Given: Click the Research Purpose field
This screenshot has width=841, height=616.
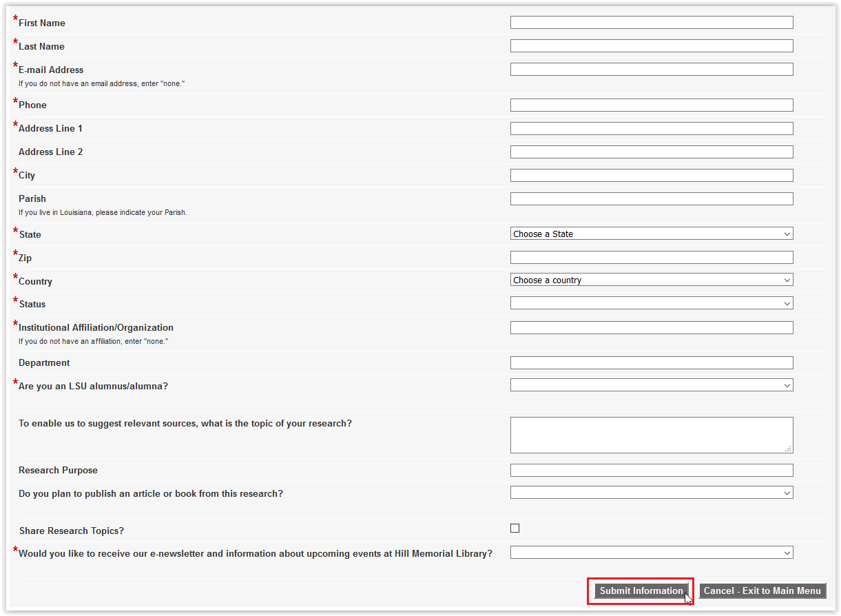Looking at the screenshot, I should (x=651, y=470).
